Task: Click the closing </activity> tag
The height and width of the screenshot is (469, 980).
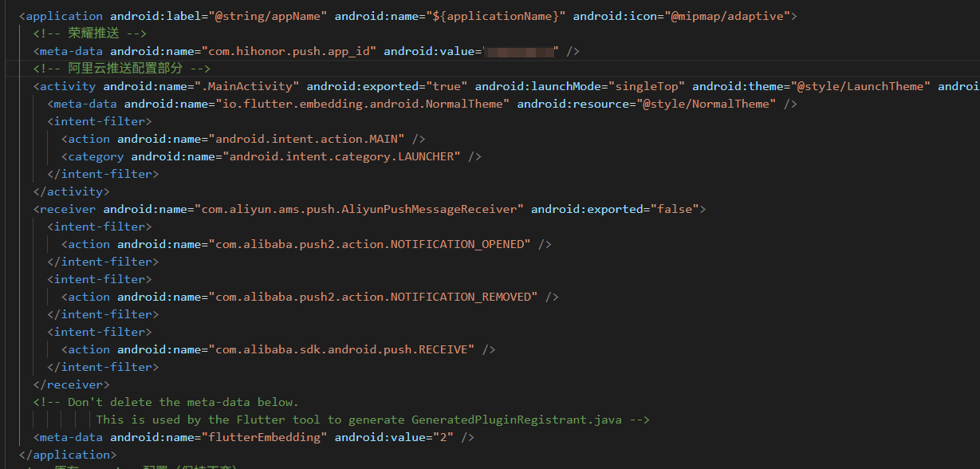Action: (71, 191)
